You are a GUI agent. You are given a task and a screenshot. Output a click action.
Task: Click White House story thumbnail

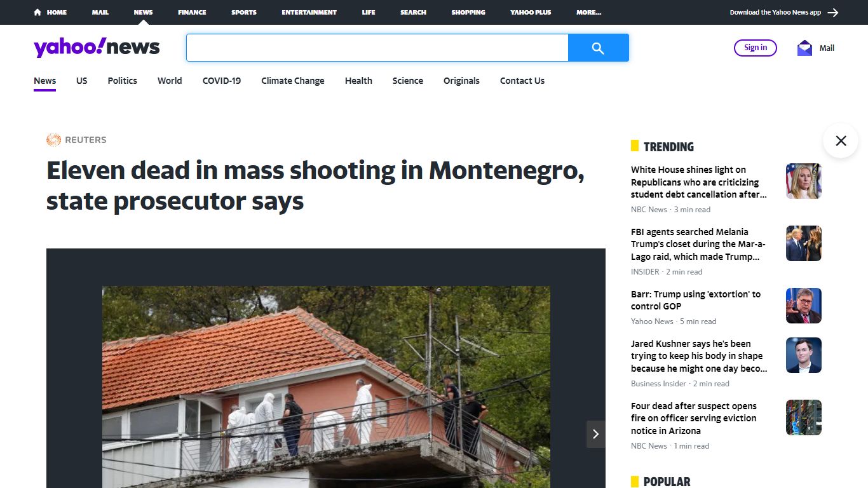tap(804, 181)
